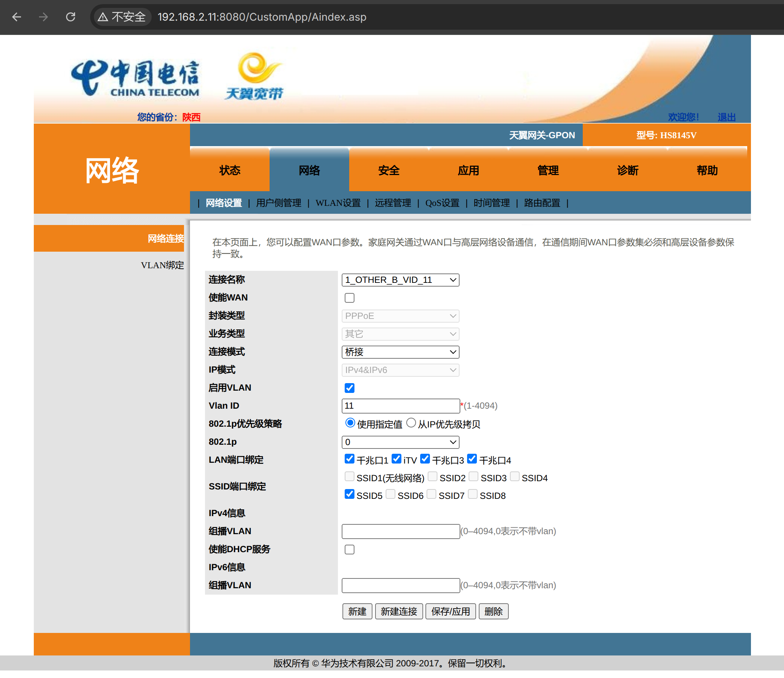Switch to the 安全 main tab

pyautogui.click(x=389, y=171)
